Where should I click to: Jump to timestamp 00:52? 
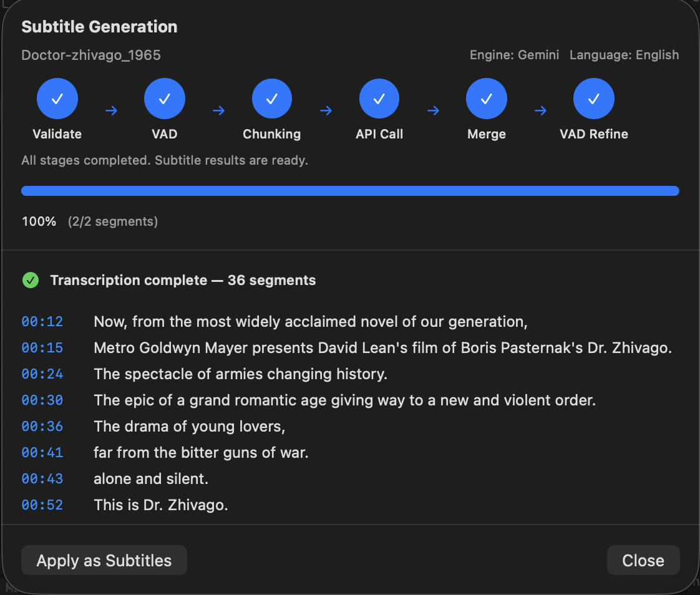(42, 505)
